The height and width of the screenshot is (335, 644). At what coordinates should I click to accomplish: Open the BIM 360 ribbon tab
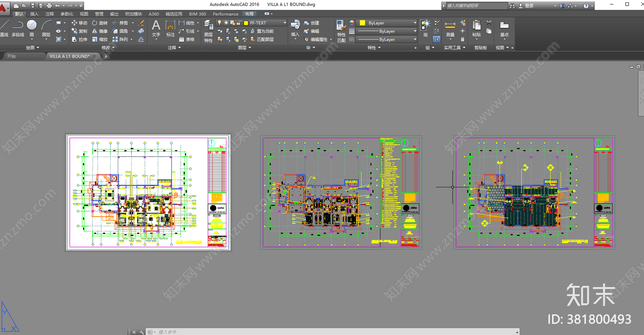198,14
